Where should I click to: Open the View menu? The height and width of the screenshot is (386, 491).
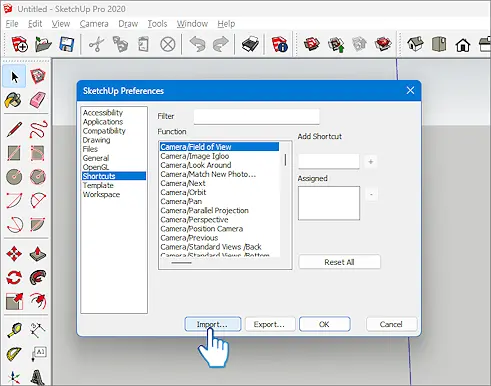pos(61,24)
